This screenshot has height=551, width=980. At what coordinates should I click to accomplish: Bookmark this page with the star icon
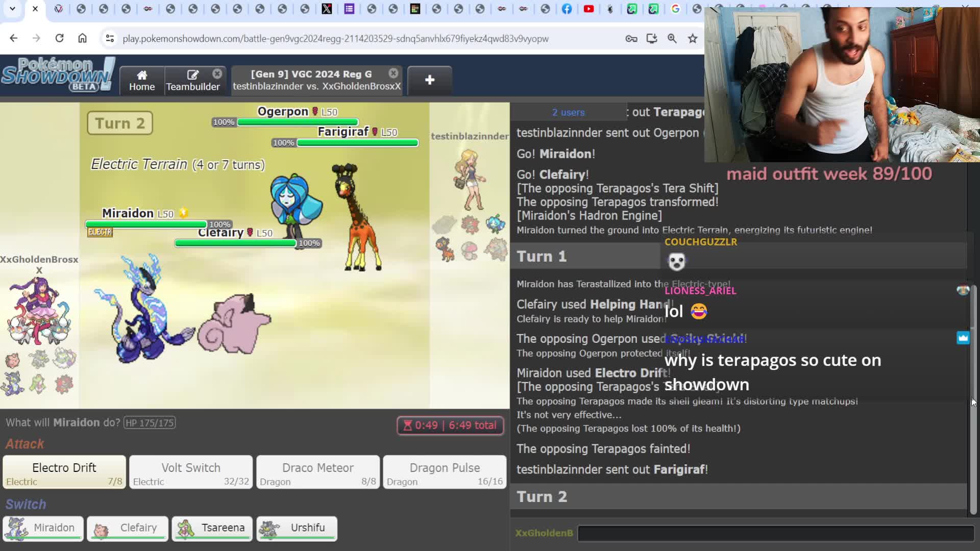pyautogui.click(x=693, y=38)
